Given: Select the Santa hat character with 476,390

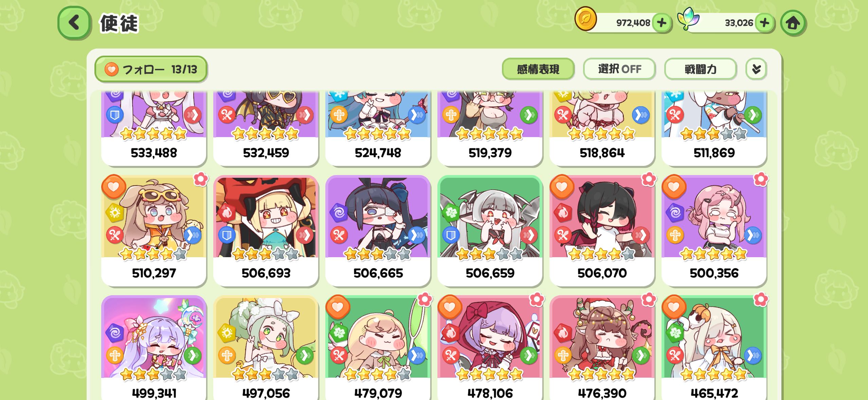Looking at the screenshot, I should tap(602, 348).
